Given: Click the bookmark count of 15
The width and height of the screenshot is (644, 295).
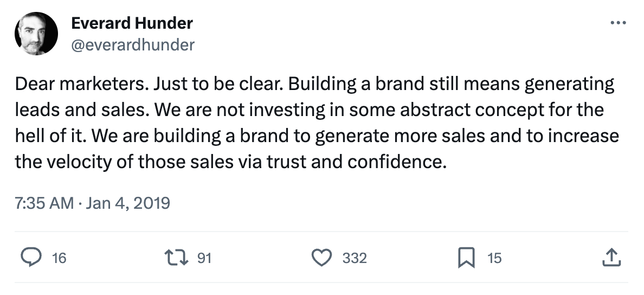Looking at the screenshot, I should click(494, 258).
